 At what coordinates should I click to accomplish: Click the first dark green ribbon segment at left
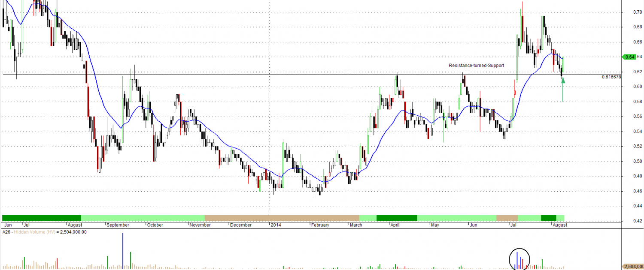[x=42, y=218]
